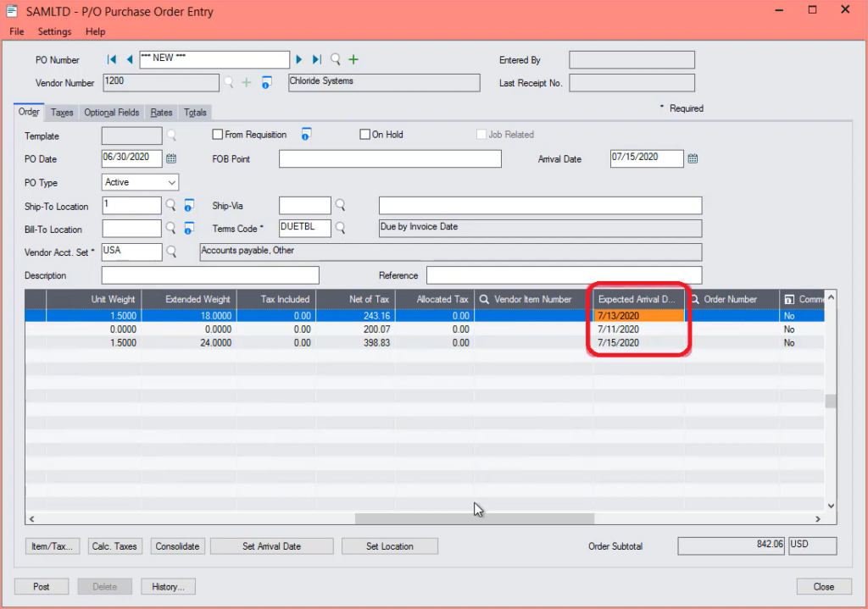This screenshot has height=609, width=868.
Task: Open Arrival Date calendar picker
Action: [693, 158]
